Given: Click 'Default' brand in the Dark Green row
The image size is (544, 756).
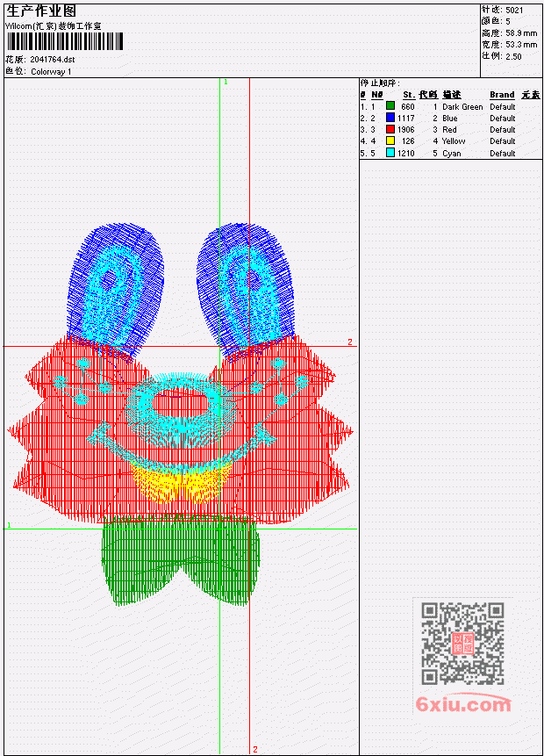Looking at the screenshot, I should [x=503, y=106].
